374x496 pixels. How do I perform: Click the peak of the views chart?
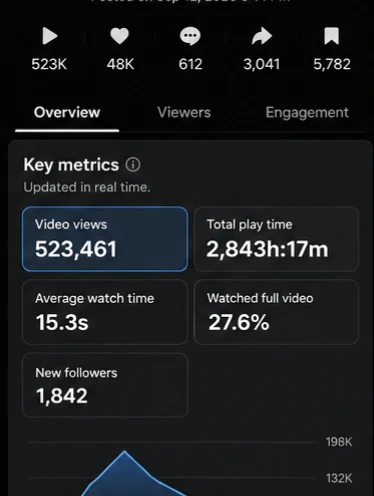125,451
